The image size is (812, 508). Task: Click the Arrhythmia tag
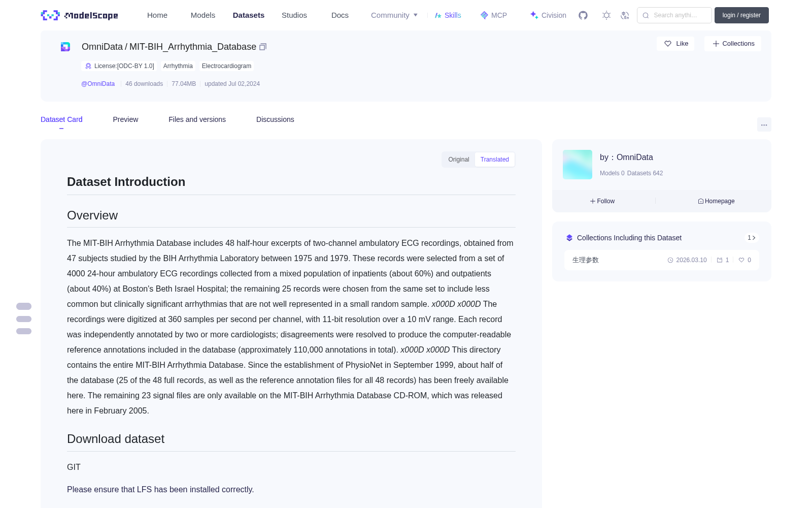178,66
